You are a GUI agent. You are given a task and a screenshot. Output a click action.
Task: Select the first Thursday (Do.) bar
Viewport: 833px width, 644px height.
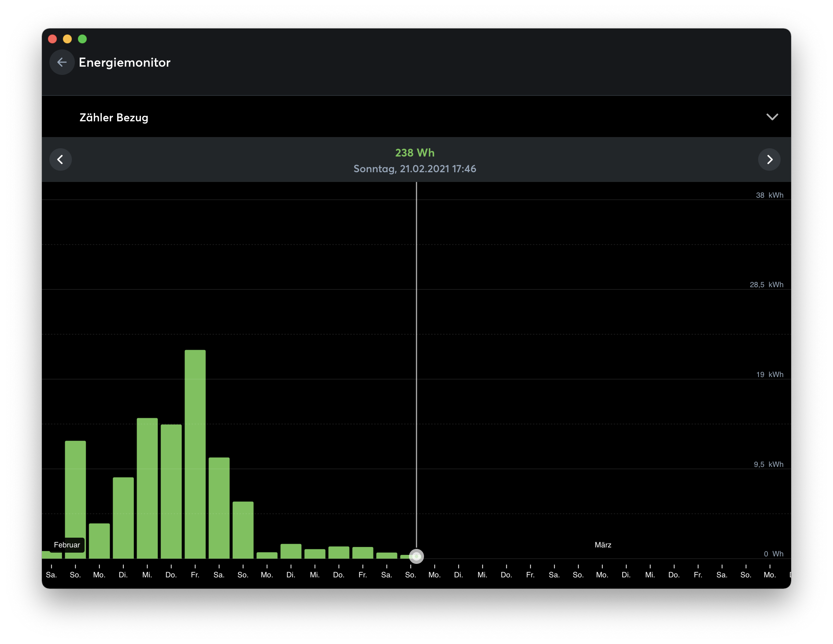pyautogui.click(x=171, y=491)
